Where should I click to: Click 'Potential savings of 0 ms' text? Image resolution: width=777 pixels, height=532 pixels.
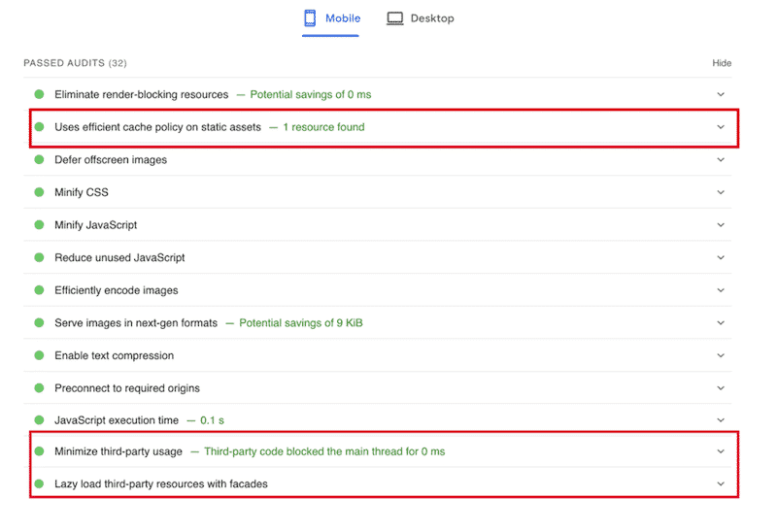[311, 94]
